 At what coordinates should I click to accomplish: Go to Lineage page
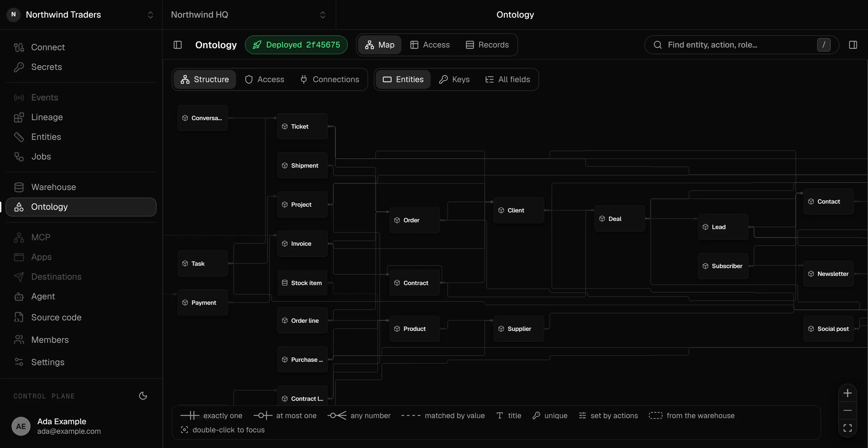pos(81,117)
